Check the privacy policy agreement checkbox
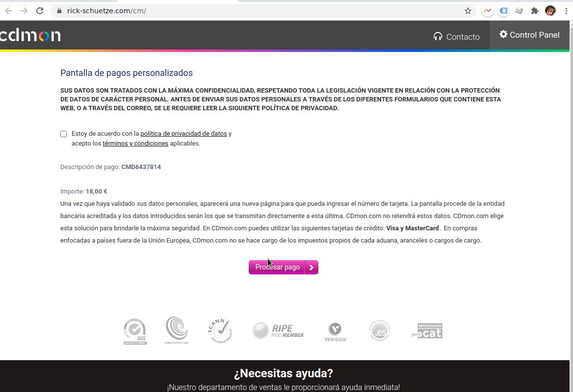 click(64, 134)
